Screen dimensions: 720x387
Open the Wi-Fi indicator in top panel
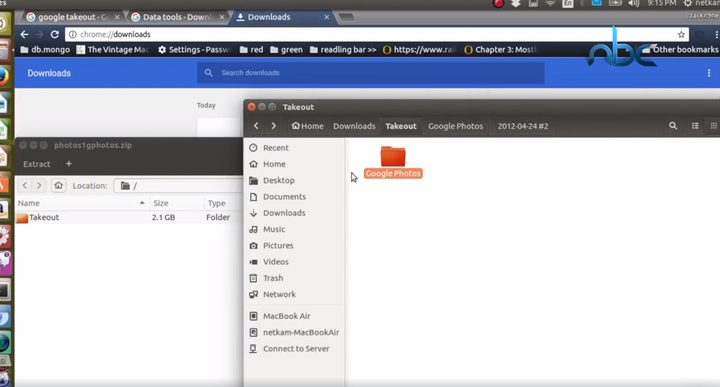point(550,4)
